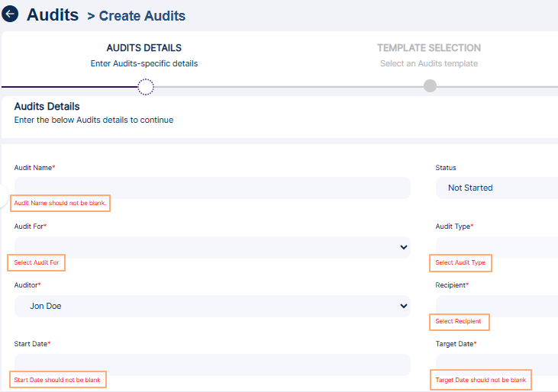
Task: Go to the Audits page heading link
Action: coord(53,14)
